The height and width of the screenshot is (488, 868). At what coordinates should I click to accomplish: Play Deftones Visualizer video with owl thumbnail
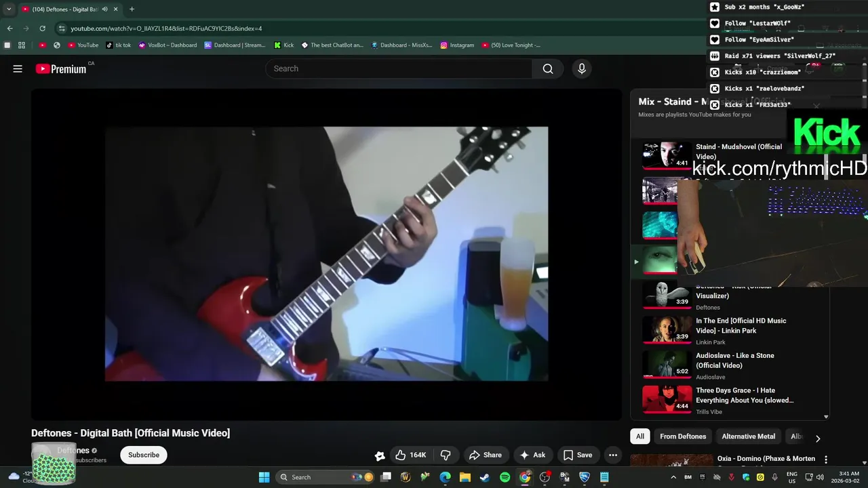[667, 295]
